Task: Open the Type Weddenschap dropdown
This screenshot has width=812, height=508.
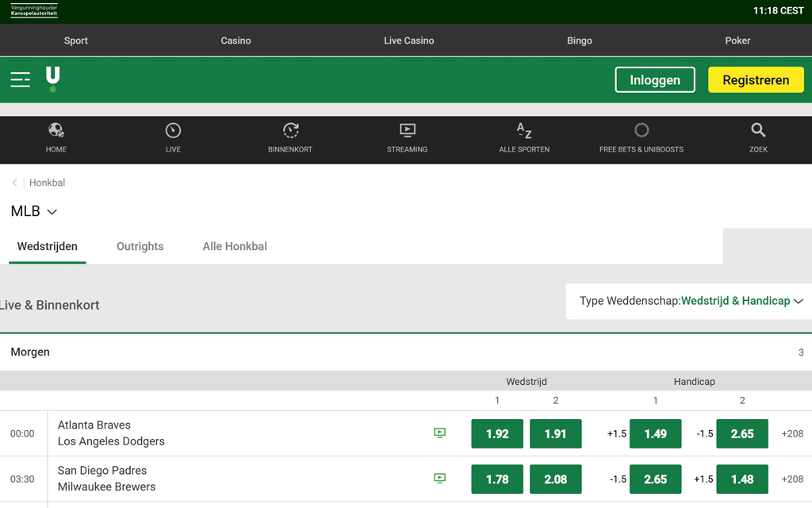Action: click(691, 301)
